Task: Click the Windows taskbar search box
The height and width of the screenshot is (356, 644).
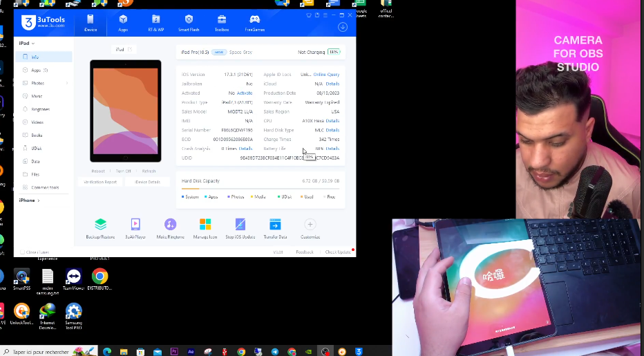Action: click(49, 352)
